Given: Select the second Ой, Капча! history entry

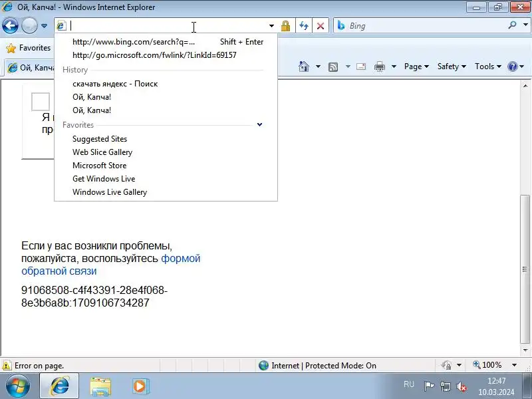Looking at the screenshot, I should click(x=166, y=110).
